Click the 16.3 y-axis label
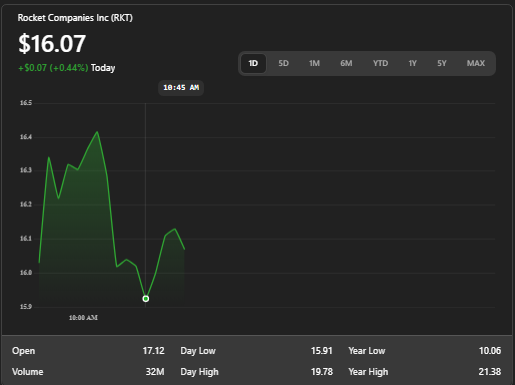This screenshot has width=515, height=385. coord(26,170)
